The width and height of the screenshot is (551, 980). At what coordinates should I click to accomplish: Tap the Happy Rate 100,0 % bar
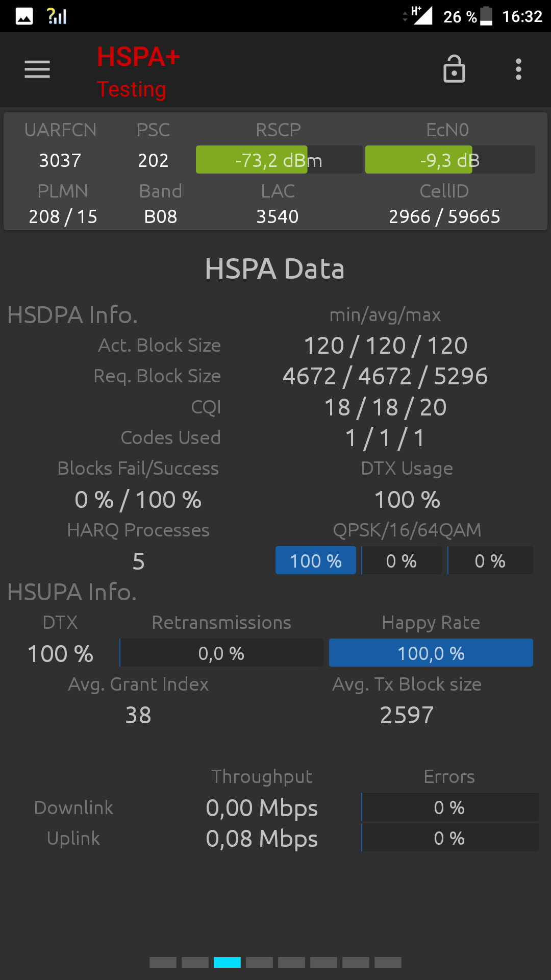[431, 653]
